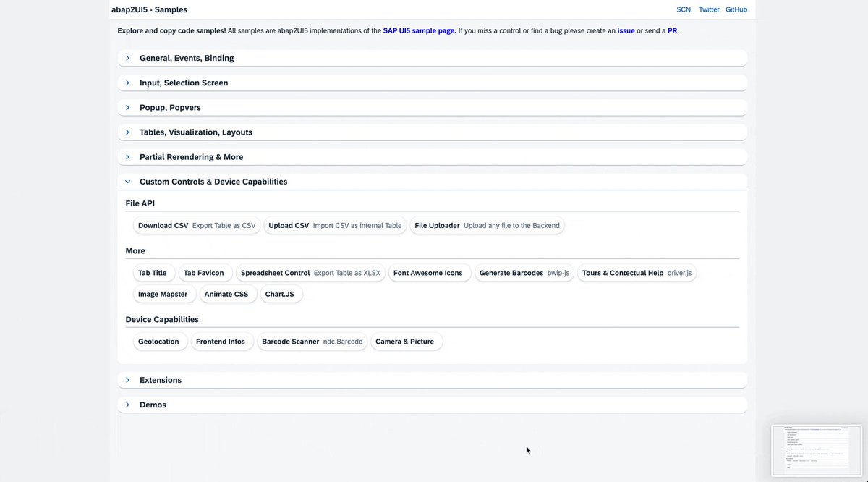
Task: Click the Extensions panel title
Action: pos(161,380)
